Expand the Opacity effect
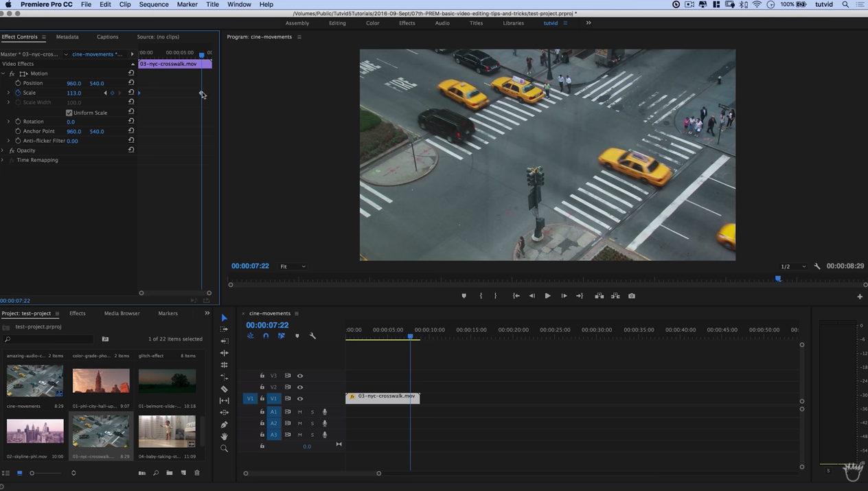 [x=3, y=150]
